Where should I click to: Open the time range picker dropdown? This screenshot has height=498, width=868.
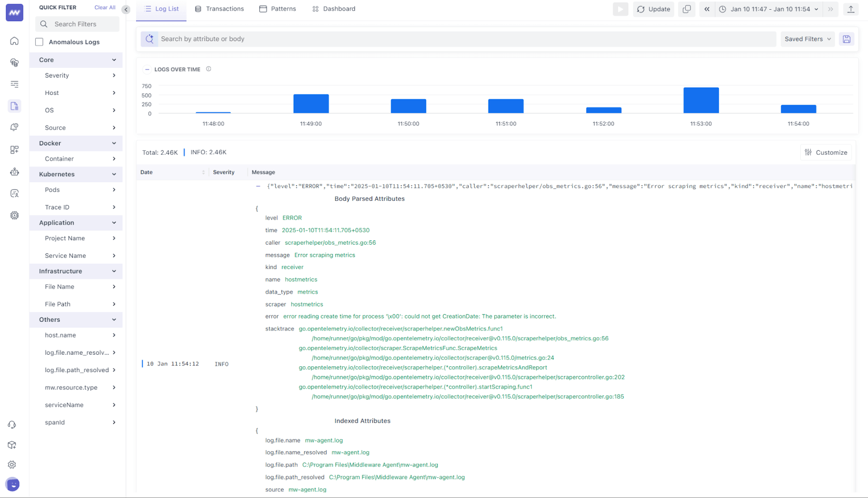click(768, 9)
